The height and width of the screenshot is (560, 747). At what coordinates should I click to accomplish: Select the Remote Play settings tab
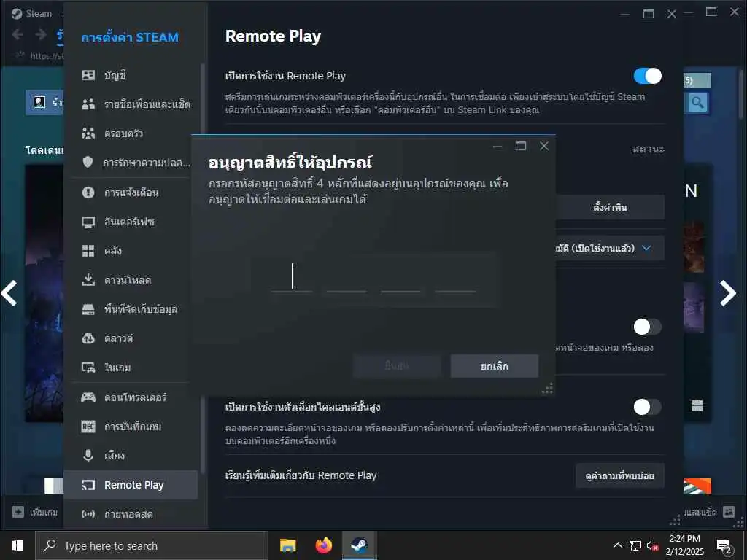[131, 485]
